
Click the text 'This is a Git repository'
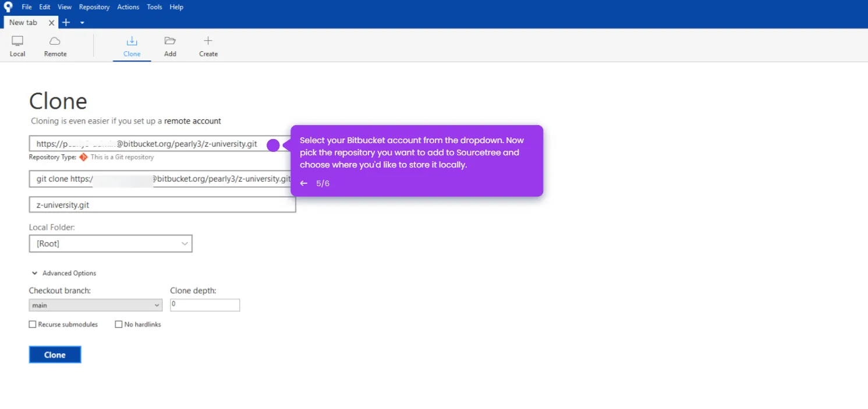coord(122,157)
